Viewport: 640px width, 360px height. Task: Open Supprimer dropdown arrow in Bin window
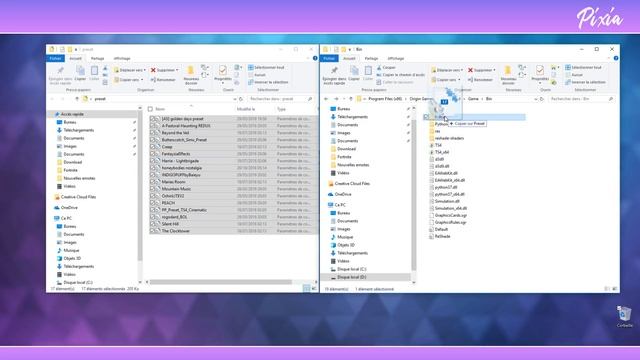tap(494, 70)
